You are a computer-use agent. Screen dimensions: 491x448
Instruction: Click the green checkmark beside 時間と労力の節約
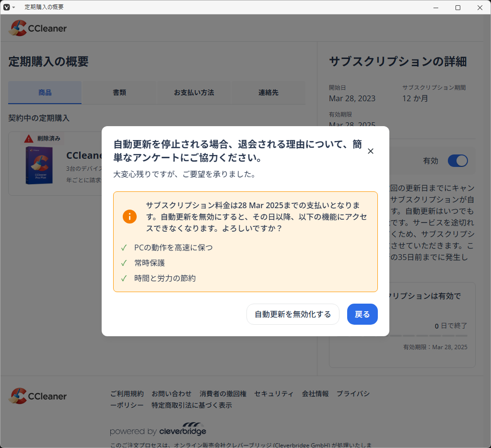coord(124,278)
